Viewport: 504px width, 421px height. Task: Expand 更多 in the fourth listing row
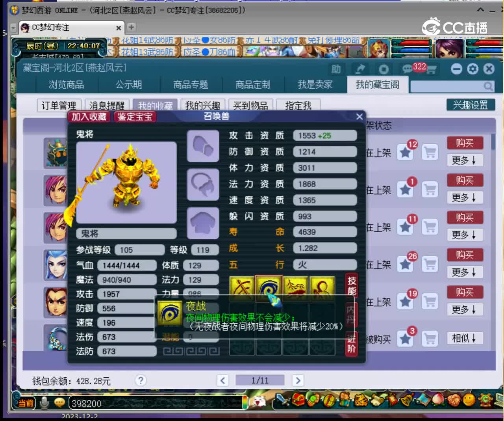coord(465,272)
